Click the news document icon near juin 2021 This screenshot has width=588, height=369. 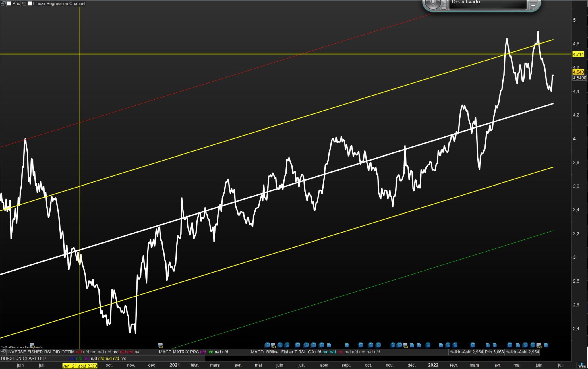[280, 345]
